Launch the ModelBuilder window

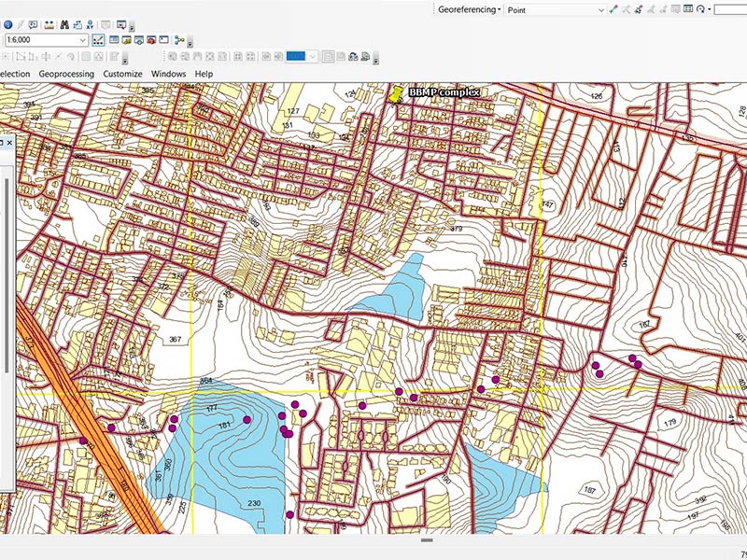[177, 41]
